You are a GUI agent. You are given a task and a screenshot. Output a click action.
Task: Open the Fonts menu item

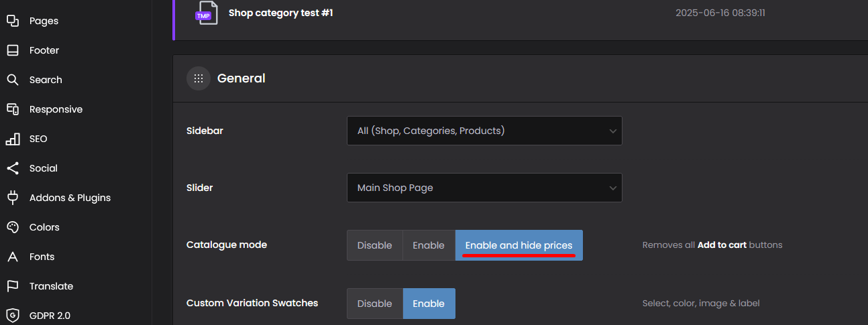click(x=42, y=257)
